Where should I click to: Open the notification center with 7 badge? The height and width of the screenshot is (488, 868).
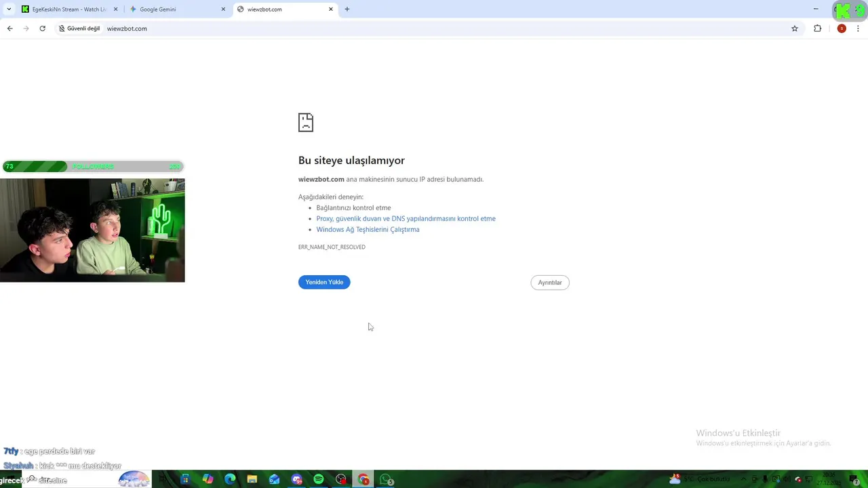point(854,480)
